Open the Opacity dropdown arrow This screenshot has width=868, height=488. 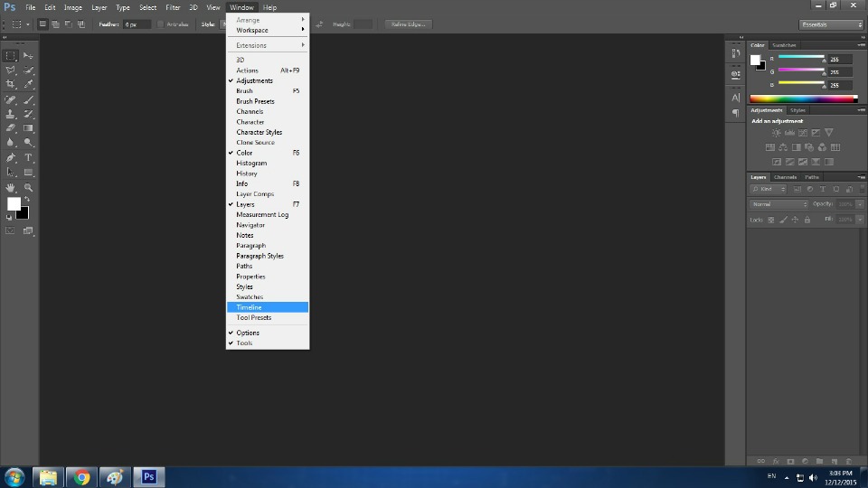860,204
